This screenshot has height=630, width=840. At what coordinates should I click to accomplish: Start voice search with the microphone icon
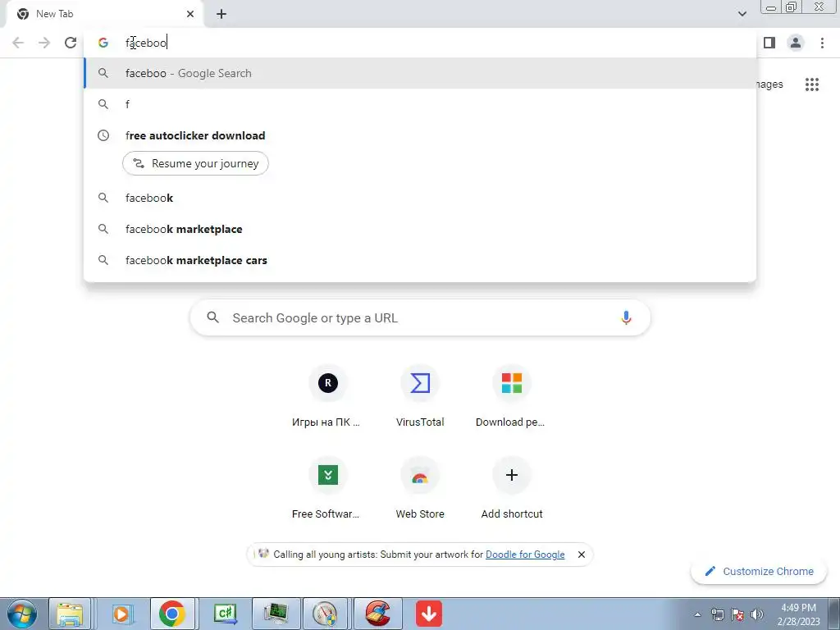[x=626, y=317]
